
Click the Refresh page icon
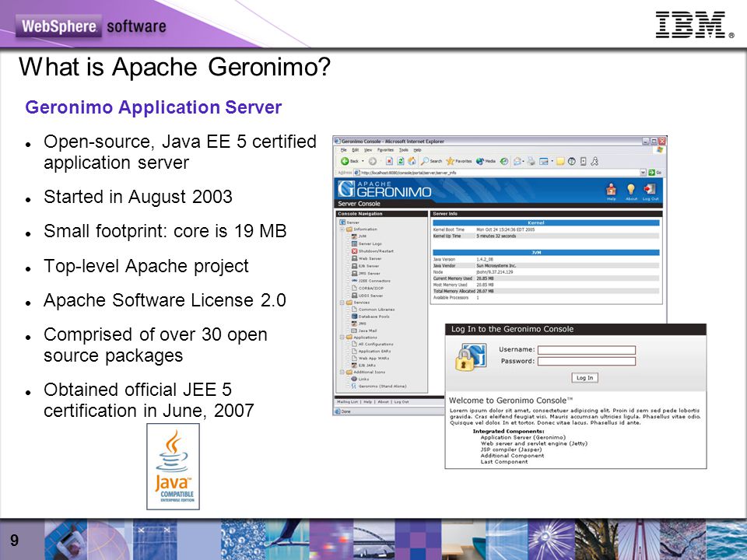tap(401, 162)
